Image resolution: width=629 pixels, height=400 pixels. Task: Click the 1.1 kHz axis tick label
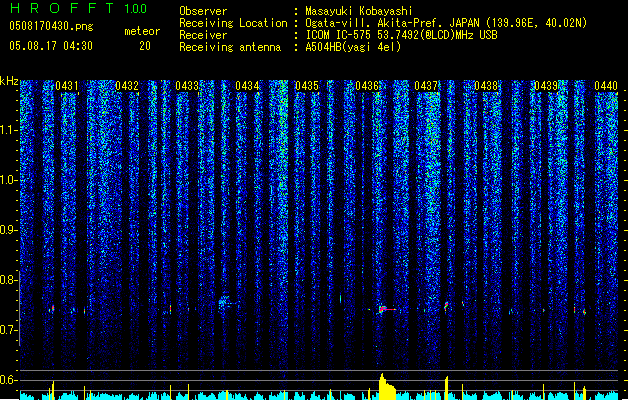[8, 130]
